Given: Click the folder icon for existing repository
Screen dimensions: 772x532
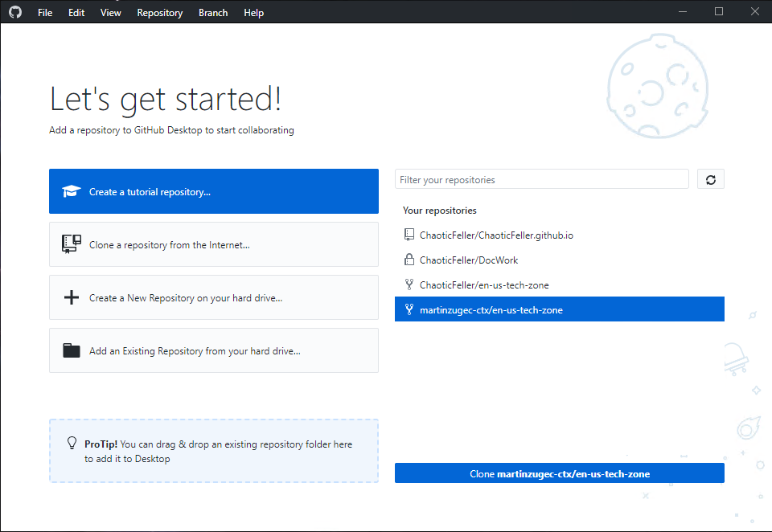Looking at the screenshot, I should pos(72,350).
